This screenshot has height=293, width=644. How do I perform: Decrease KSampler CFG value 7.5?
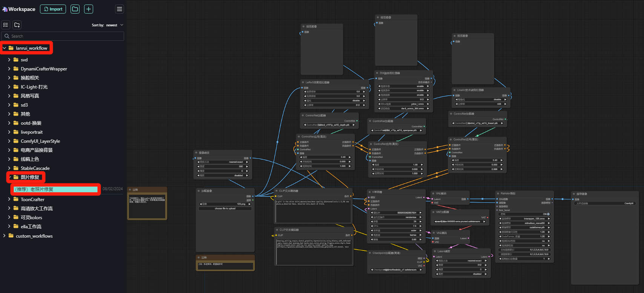pyautogui.click(x=371, y=226)
